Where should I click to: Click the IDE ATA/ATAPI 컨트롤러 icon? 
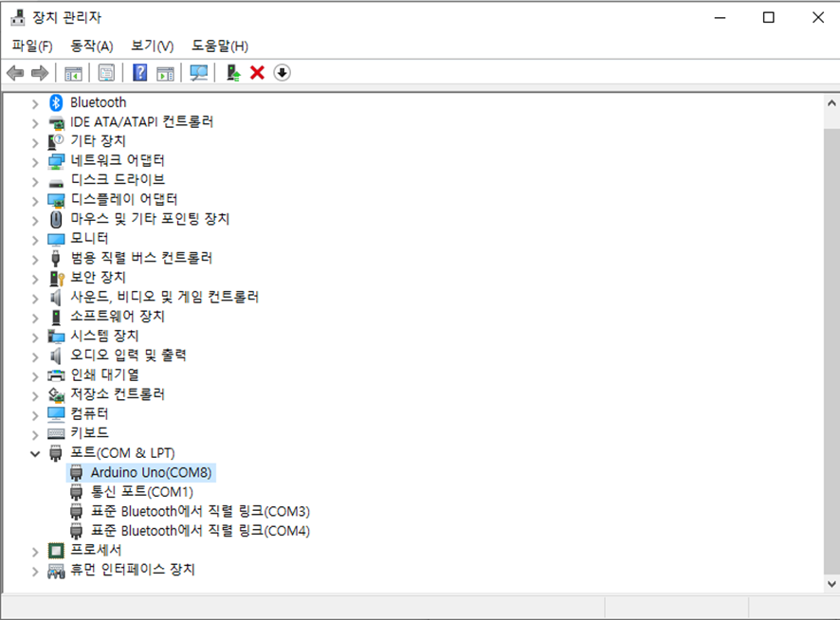pos(56,122)
